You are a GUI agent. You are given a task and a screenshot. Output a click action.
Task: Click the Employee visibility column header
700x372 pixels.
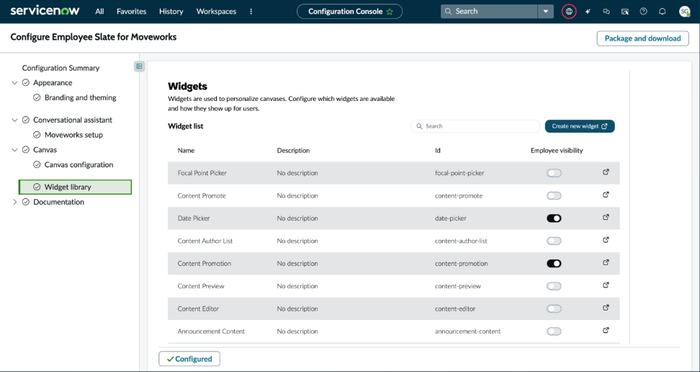coord(557,150)
